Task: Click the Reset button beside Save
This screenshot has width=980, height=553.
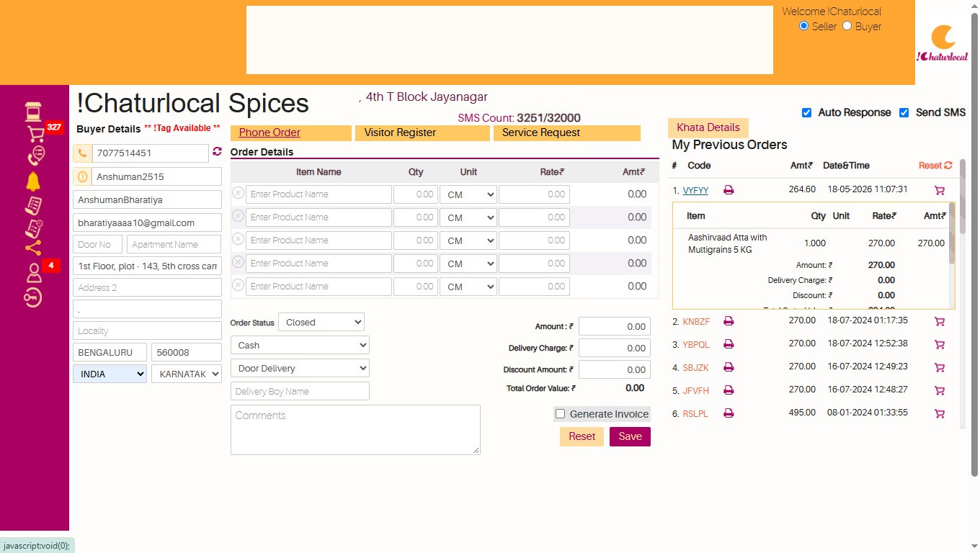Action: click(x=582, y=436)
